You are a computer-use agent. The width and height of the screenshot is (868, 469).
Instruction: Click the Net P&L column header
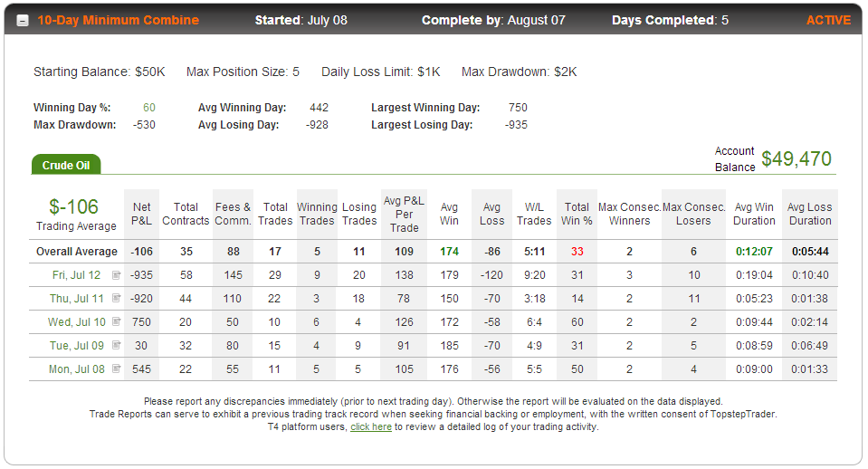(x=142, y=214)
